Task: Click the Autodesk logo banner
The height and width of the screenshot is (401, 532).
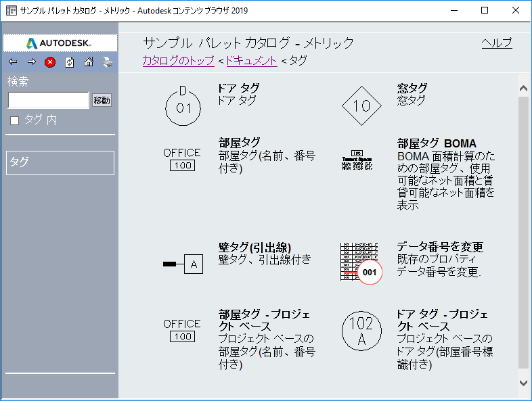Action: tap(60, 43)
